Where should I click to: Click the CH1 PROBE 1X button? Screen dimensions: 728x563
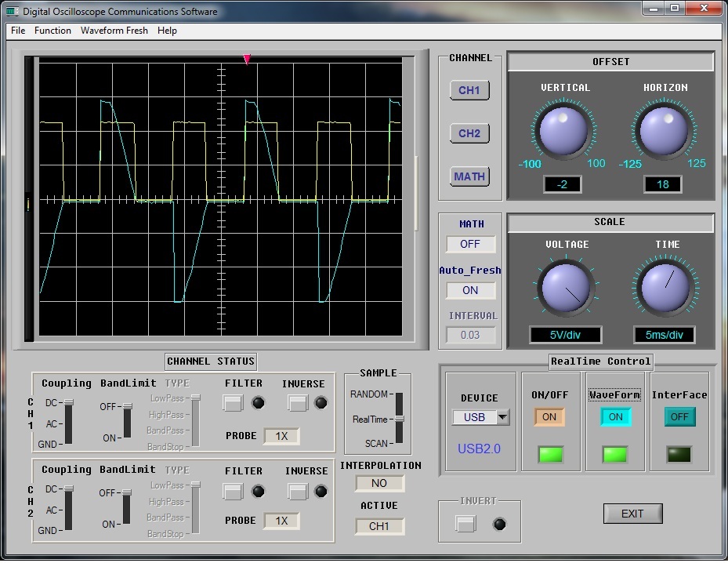281,436
